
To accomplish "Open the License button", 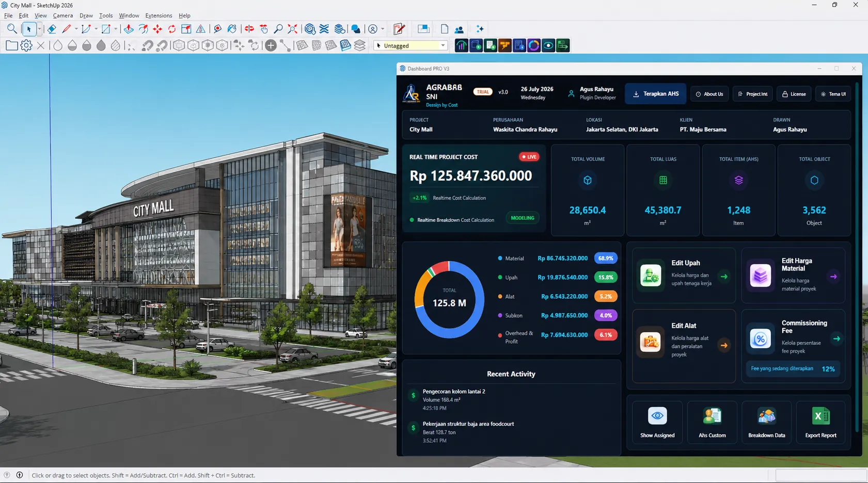I will pos(794,94).
